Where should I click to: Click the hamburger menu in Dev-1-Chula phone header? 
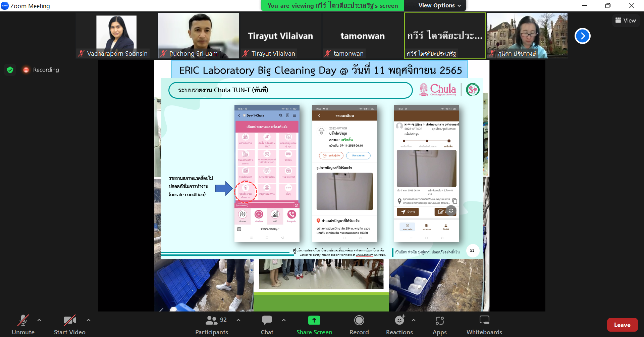tap(294, 115)
